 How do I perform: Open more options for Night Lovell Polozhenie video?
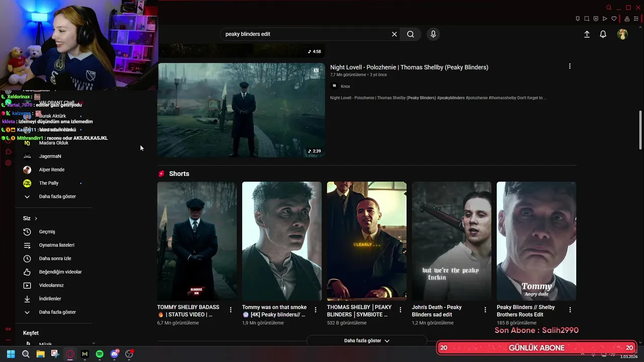pyautogui.click(x=570, y=66)
